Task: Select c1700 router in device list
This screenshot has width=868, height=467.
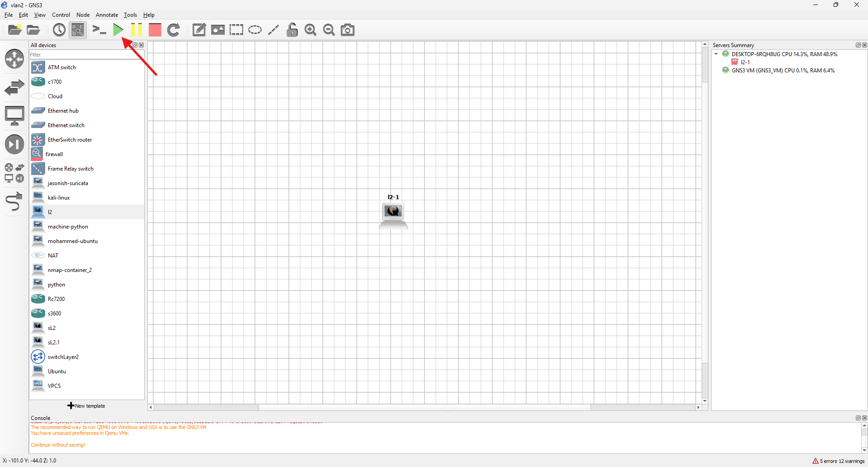Action: (87, 82)
